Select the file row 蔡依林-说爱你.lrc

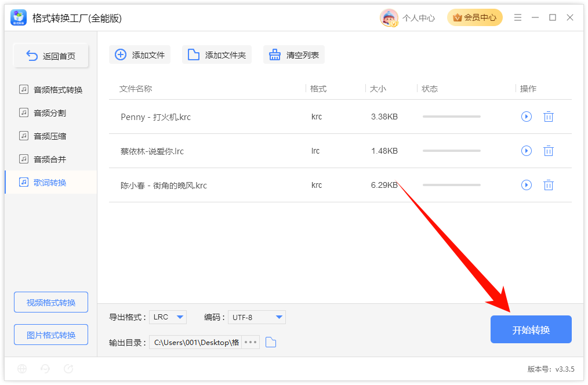pyautogui.click(x=340, y=151)
